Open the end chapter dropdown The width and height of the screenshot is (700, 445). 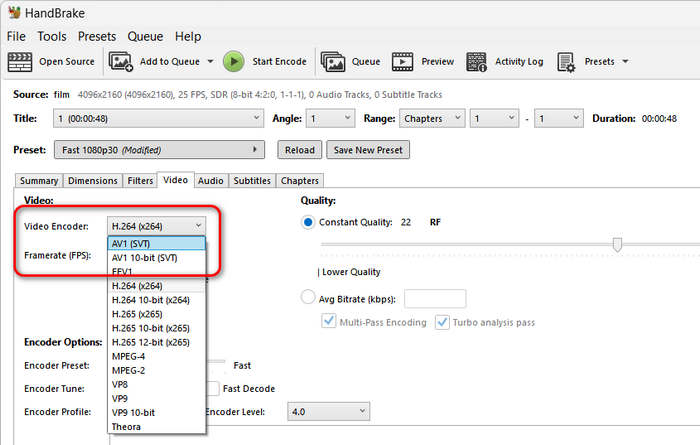pos(558,118)
